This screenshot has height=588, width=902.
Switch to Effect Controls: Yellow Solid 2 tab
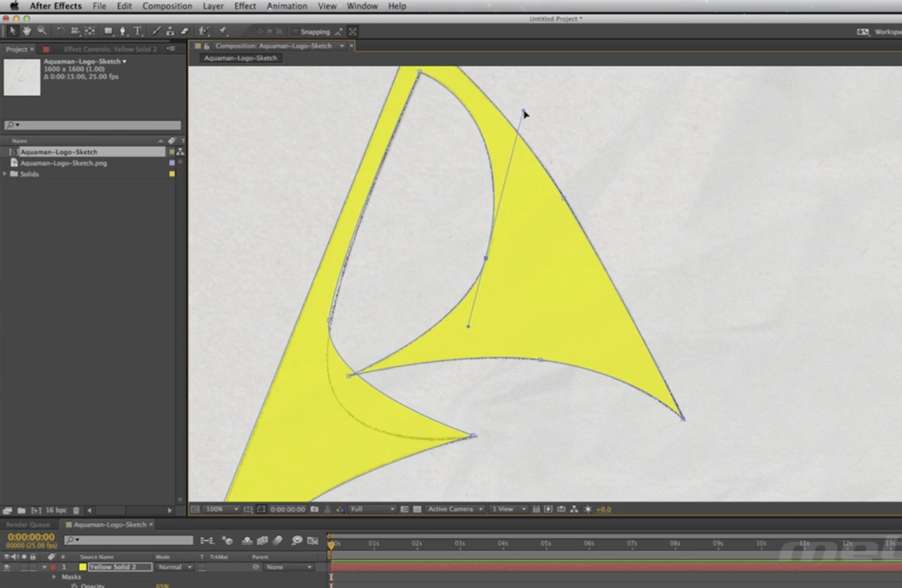coord(110,49)
